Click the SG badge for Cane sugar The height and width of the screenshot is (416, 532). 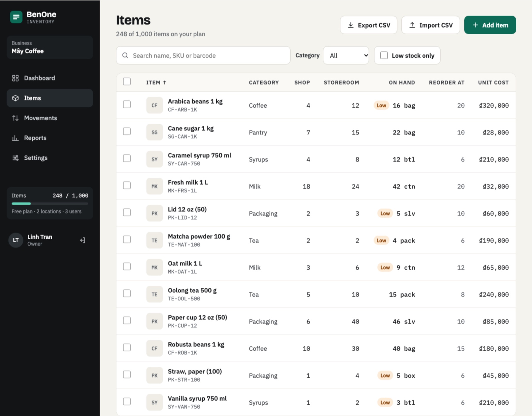click(154, 132)
